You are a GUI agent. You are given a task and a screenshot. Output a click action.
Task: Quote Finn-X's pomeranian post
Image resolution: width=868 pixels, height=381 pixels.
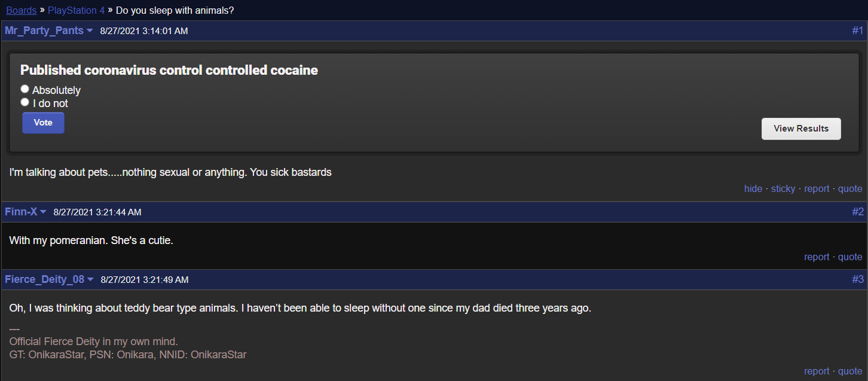point(850,257)
